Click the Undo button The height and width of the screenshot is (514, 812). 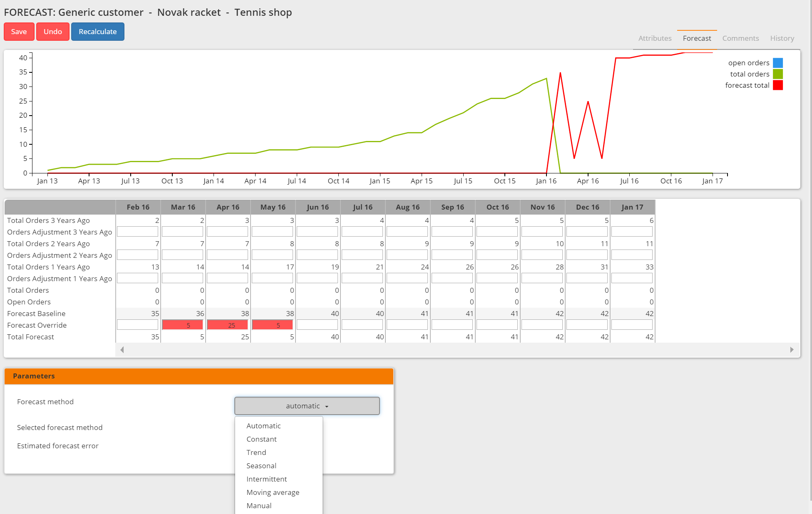coord(53,31)
